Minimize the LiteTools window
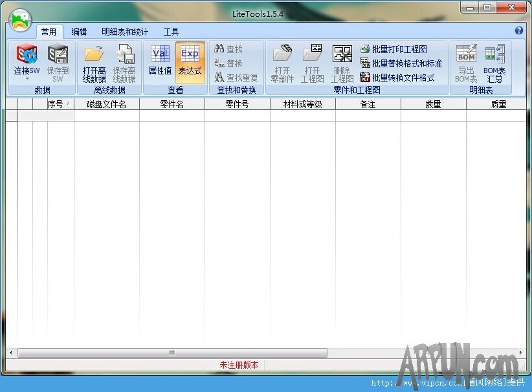Screen dimensions: 532x392 coord(470,8)
